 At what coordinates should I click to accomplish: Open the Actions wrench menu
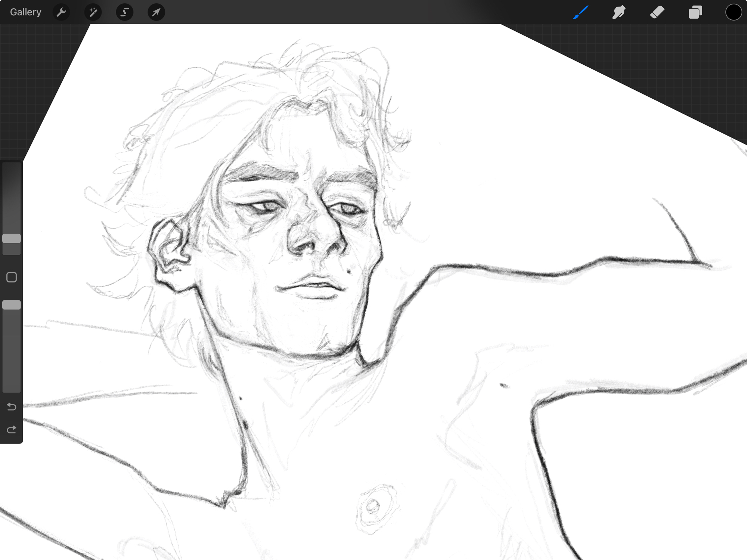(61, 12)
